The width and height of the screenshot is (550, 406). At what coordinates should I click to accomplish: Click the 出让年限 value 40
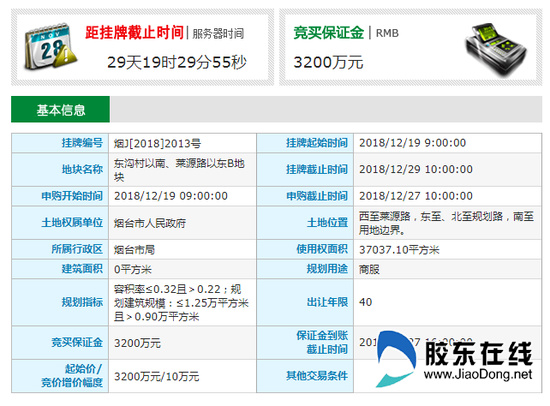365,302
